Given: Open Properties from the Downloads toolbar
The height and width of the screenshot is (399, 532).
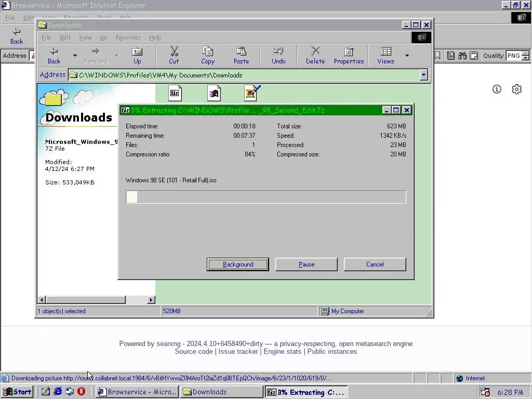Looking at the screenshot, I should [349, 56].
